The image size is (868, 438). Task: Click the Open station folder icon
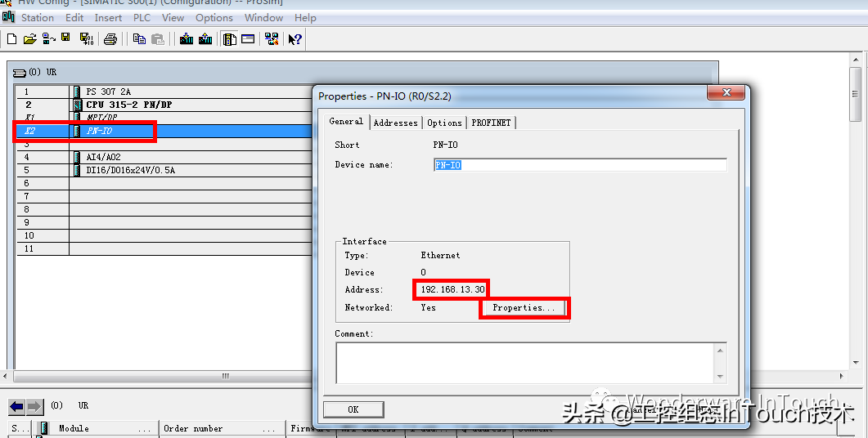tap(30, 38)
